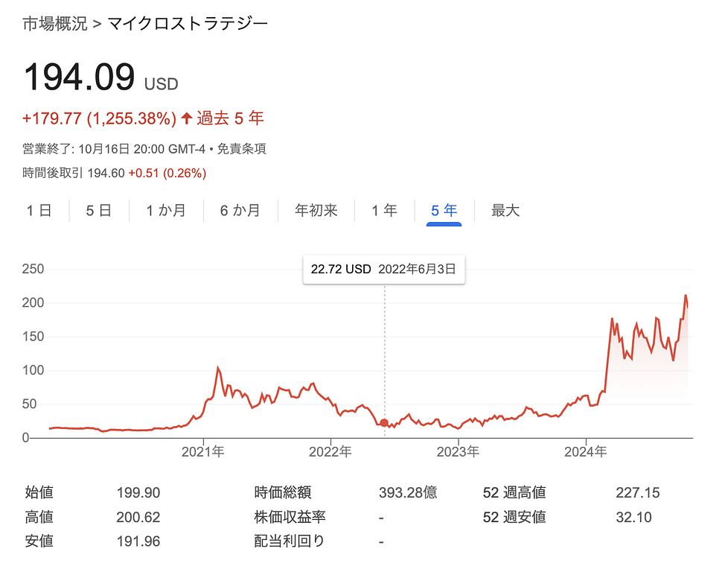Click the red data point on chart
The width and height of the screenshot is (728, 572).
click(x=384, y=423)
